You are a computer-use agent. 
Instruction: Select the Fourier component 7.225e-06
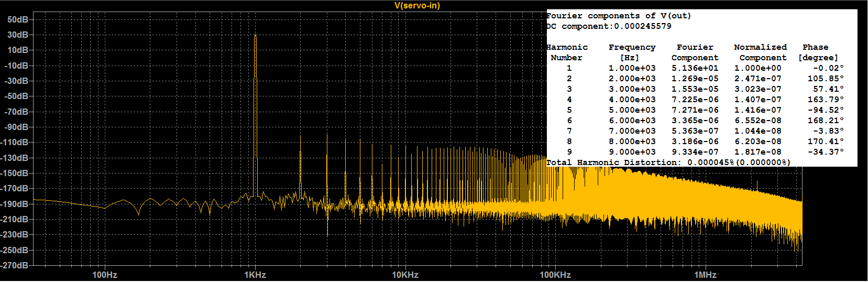pyautogui.click(x=695, y=100)
